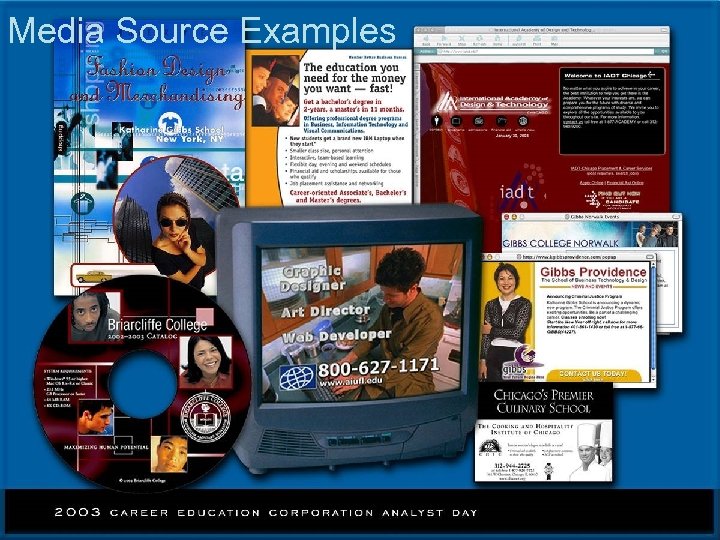This screenshot has width=720, height=540.
Task: Open IADT Chicago Placement & Career Services link
Action: [x=611, y=169]
